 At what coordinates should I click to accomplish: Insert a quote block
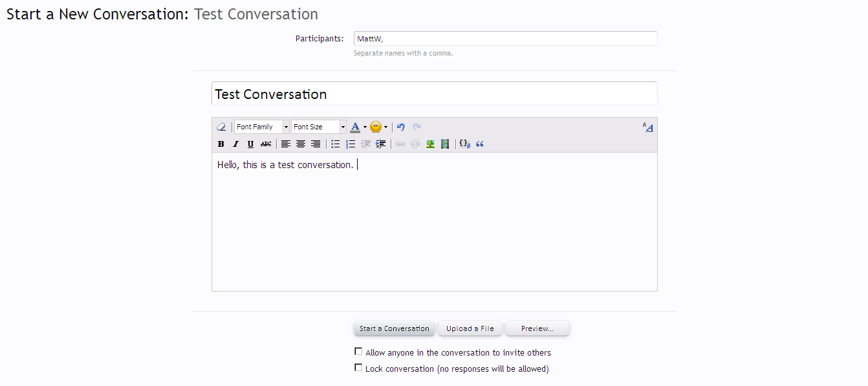(480, 144)
